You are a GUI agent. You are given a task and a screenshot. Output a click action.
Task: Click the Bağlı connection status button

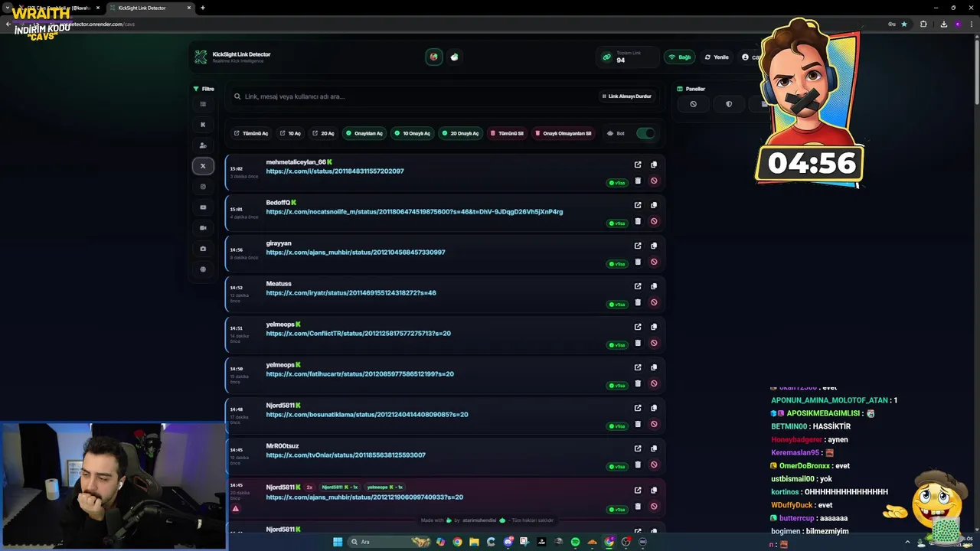coord(680,57)
